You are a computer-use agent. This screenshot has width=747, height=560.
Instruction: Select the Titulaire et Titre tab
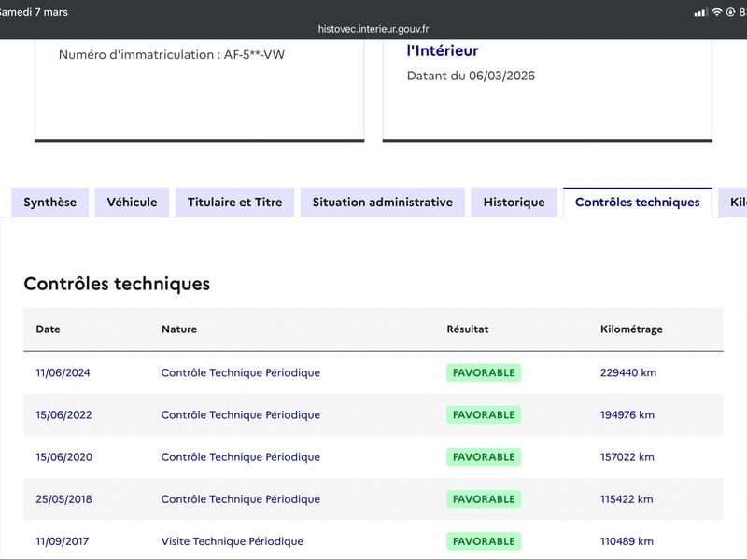[x=234, y=203]
